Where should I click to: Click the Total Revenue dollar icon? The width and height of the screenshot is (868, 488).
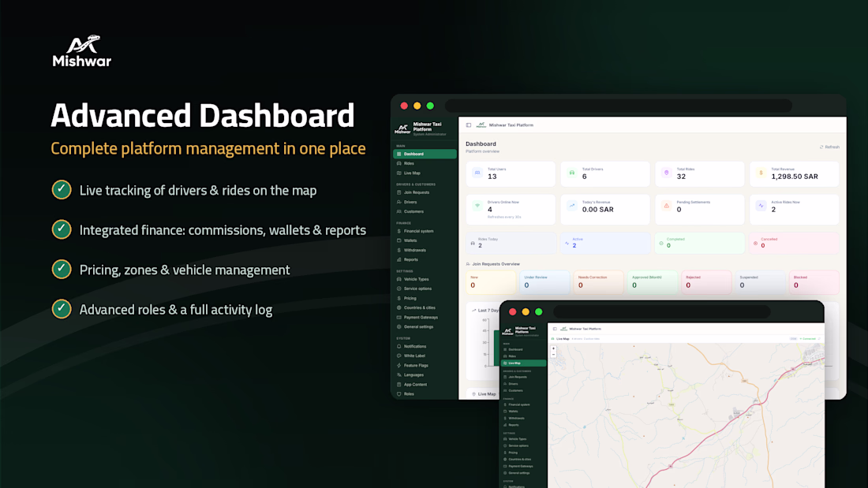tap(761, 173)
